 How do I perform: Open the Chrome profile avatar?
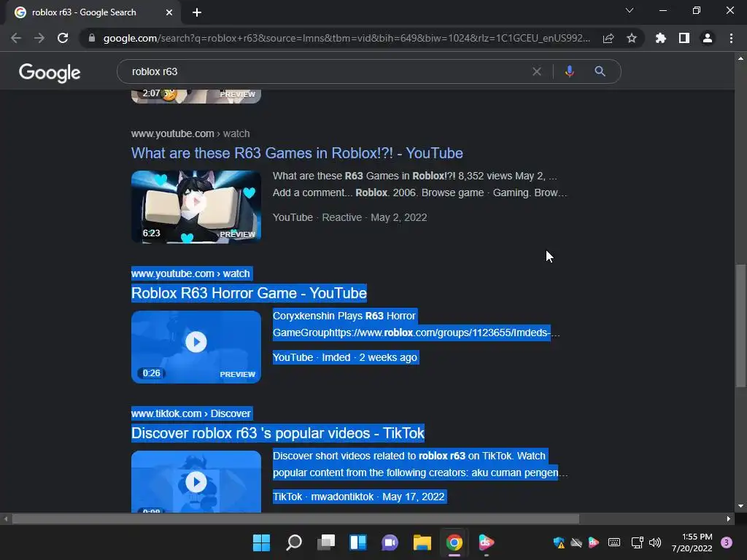(x=708, y=38)
